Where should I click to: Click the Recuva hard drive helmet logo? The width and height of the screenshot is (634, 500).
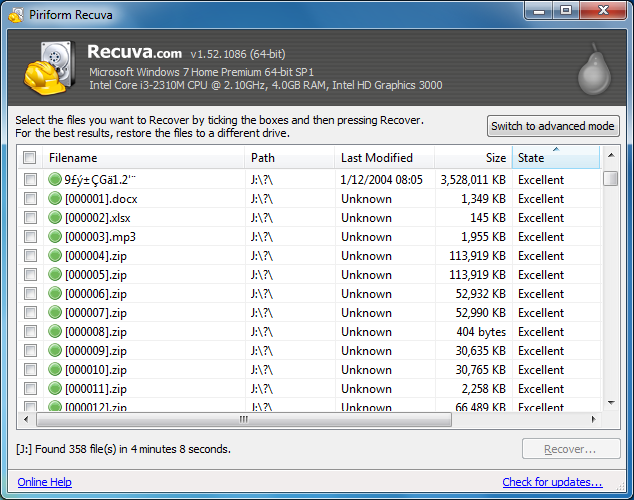(50, 68)
